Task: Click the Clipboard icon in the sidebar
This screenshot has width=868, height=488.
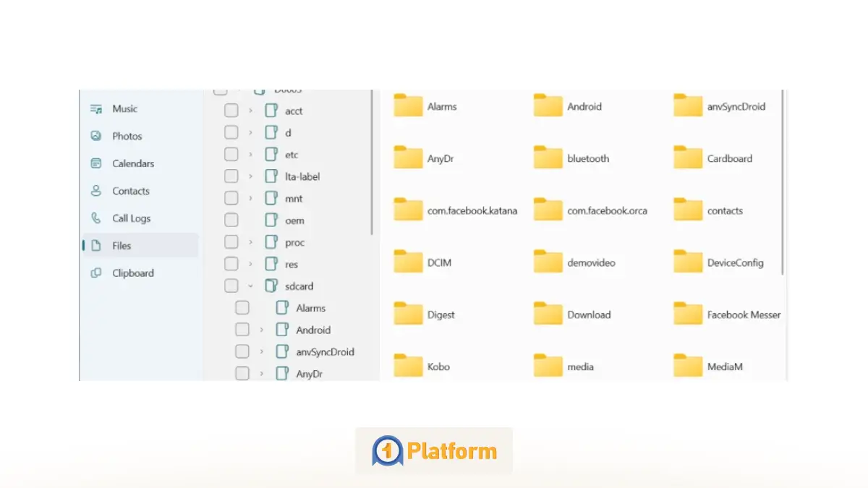Action: [x=97, y=273]
